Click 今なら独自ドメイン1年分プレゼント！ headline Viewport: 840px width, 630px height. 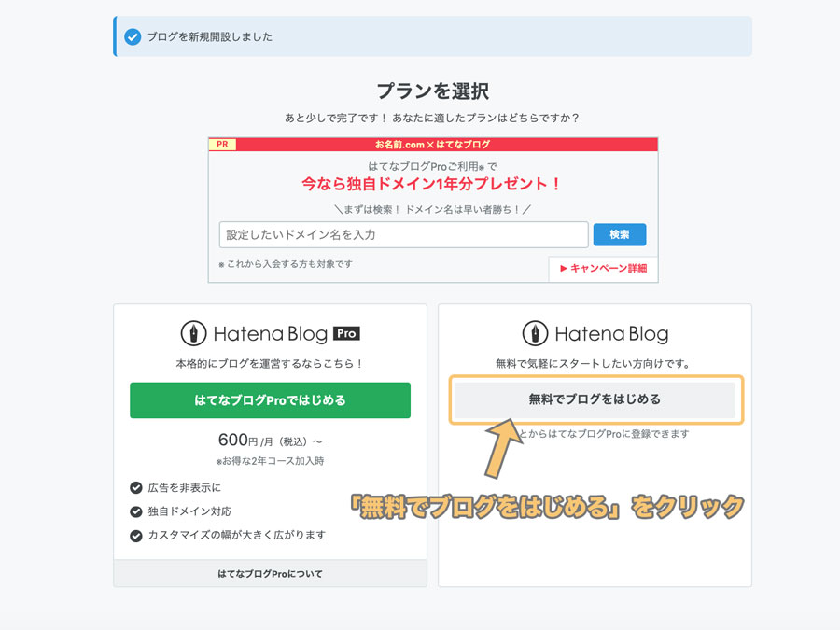click(x=432, y=184)
